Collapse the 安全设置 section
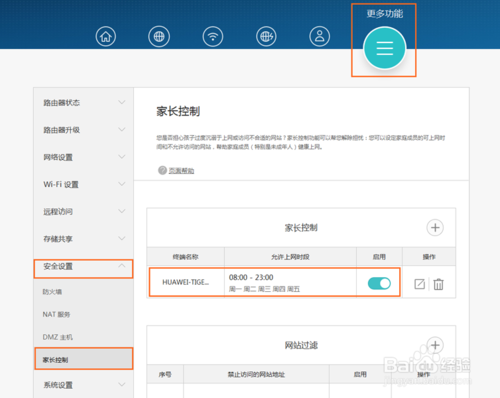The width and height of the screenshot is (500, 398). coord(83,269)
